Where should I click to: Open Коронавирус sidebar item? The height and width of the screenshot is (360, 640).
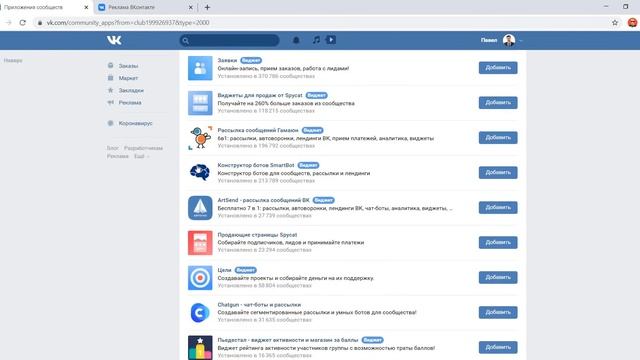[137, 123]
